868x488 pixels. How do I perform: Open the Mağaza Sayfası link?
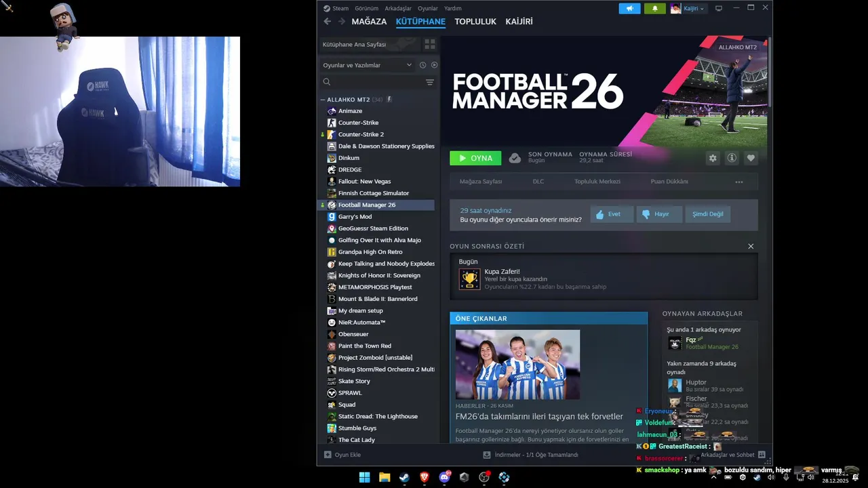481,182
